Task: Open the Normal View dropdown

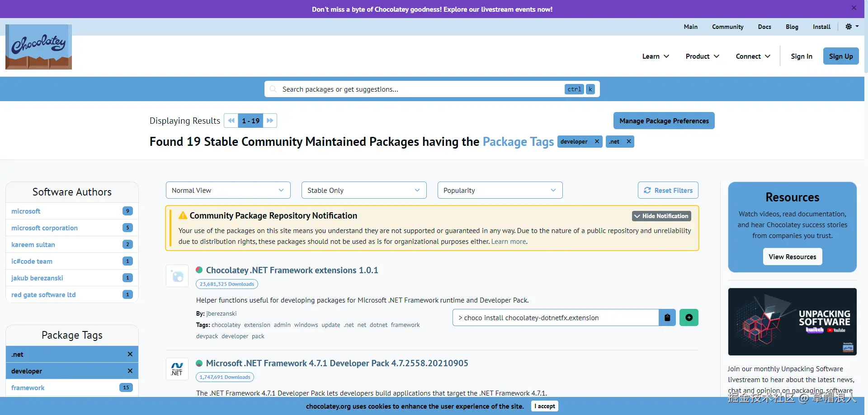Action: click(228, 190)
